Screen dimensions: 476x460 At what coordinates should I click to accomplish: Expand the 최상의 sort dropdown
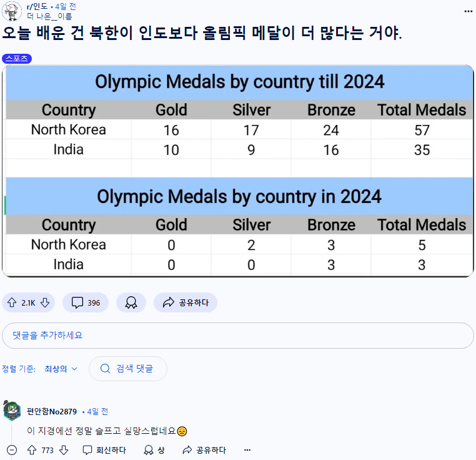coord(61,369)
